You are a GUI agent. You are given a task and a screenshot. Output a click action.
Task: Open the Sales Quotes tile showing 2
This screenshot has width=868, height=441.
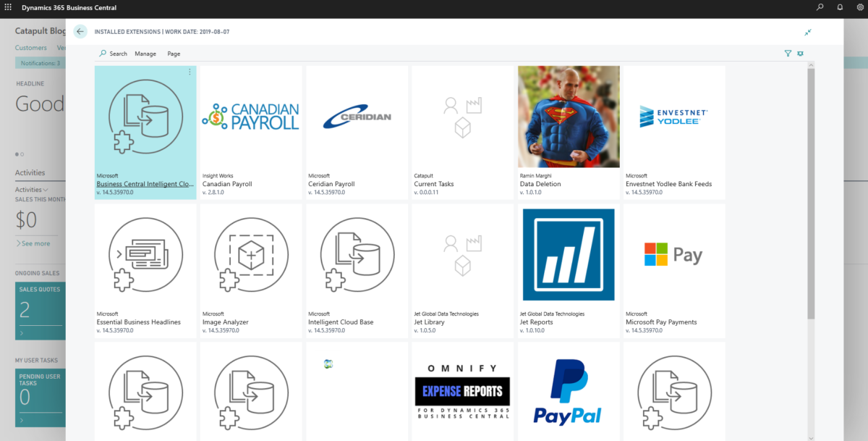pyautogui.click(x=40, y=311)
